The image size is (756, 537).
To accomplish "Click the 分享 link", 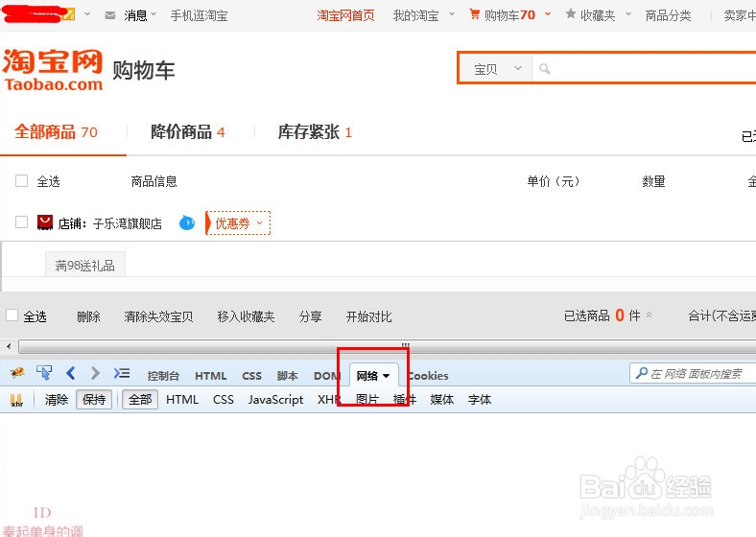I will (x=311, y=316).
